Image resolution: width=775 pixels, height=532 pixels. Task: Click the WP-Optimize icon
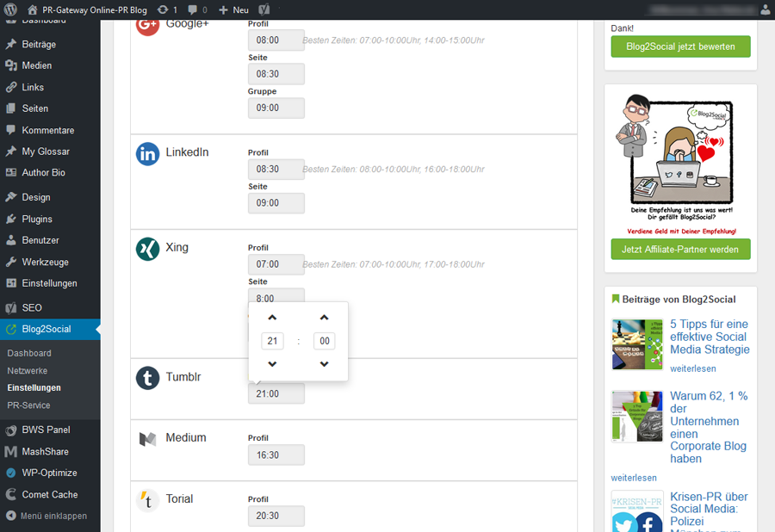(x=11, y=473)
